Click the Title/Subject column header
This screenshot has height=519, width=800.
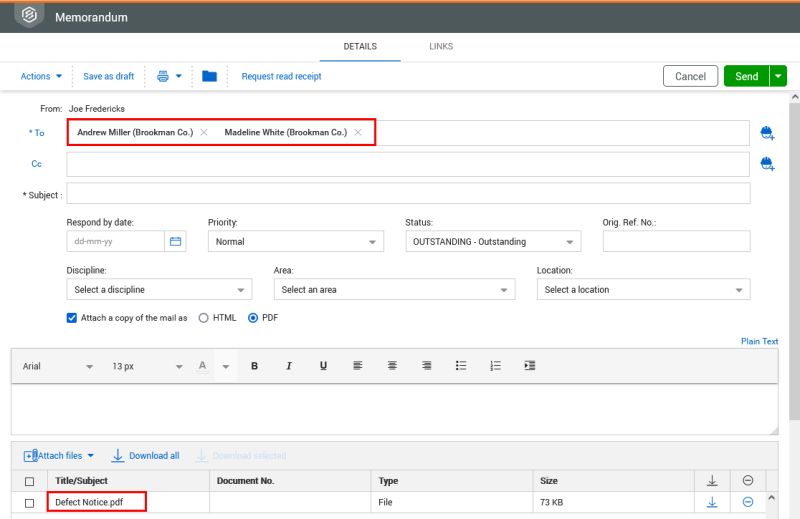click(81, 481)
